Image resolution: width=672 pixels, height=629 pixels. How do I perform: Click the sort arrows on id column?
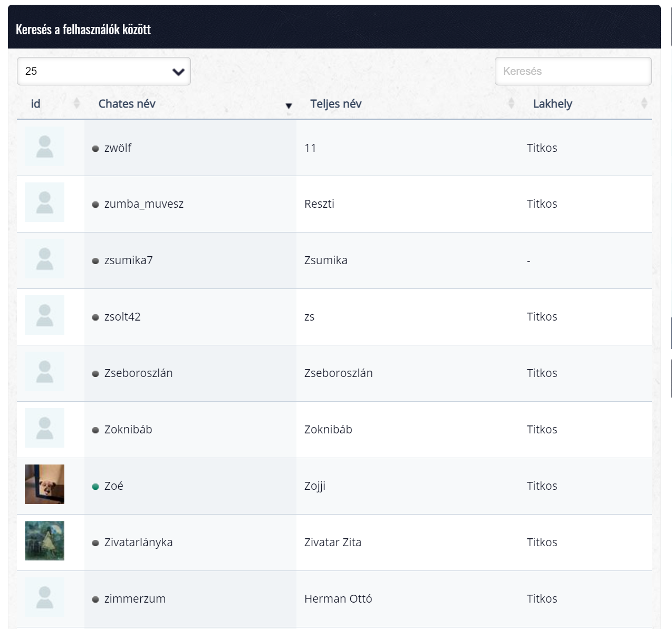pos(76,103)
